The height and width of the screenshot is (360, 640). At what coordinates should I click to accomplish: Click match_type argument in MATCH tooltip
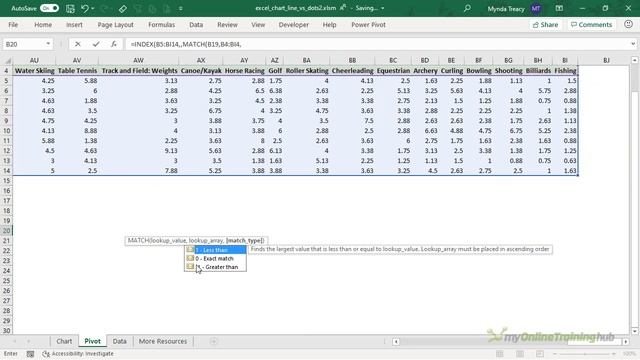click(245, 240)
